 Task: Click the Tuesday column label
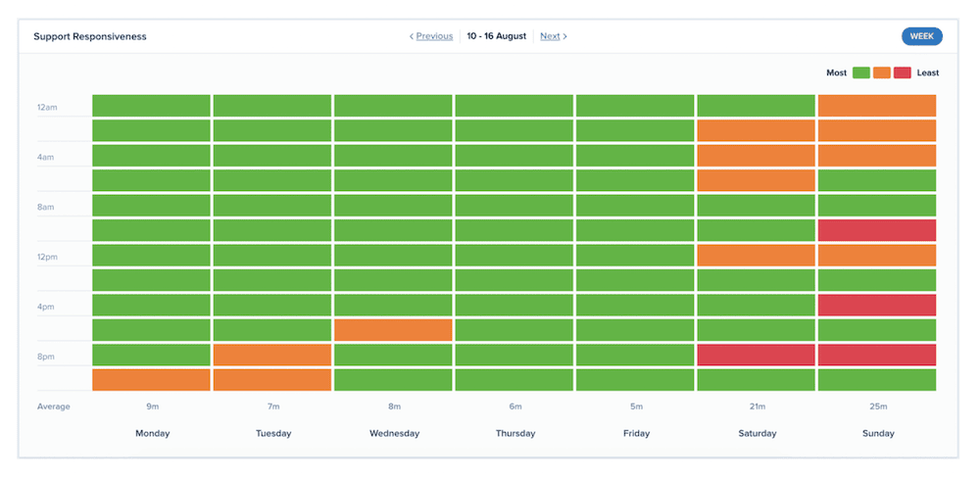click(273, 433)
